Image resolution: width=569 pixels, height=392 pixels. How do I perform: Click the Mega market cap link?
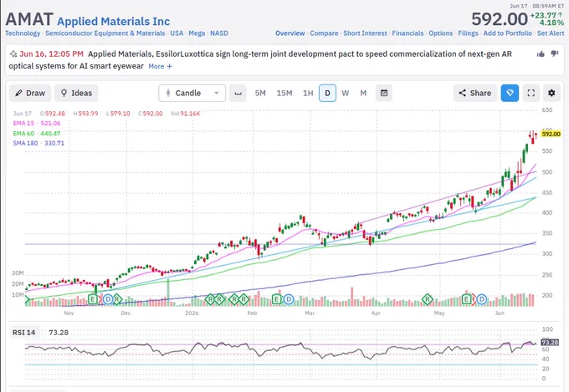pyautogui.click(x=197, y=33)
